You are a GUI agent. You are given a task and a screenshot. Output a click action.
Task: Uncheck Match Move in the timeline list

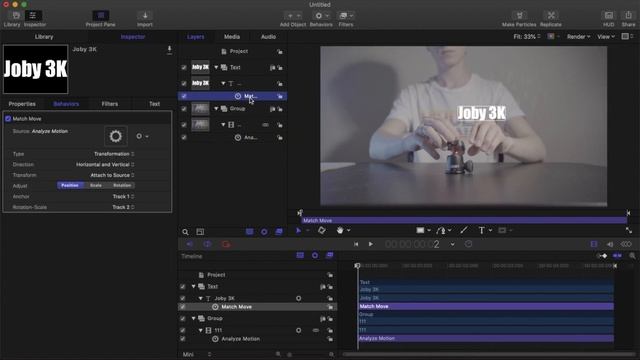(182, 307)
